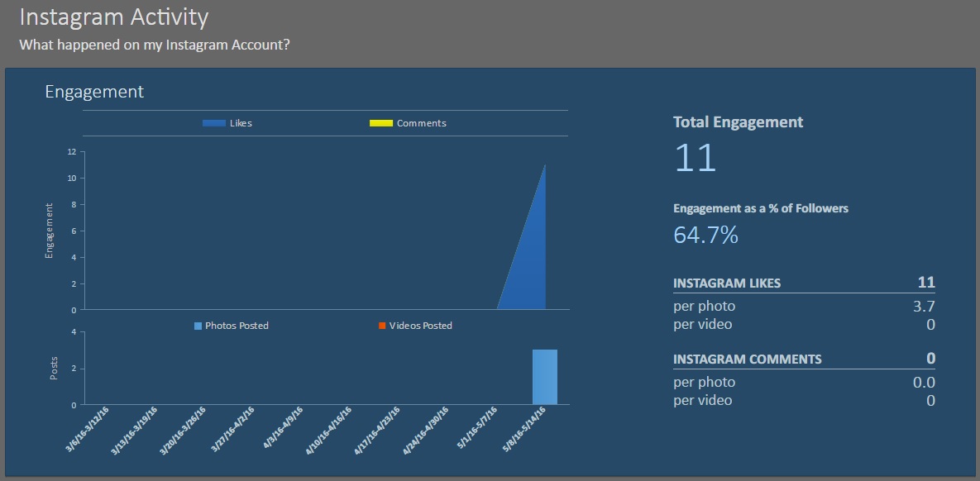The image size is (980, 481).
Task: Click the 64.7% engagement percentage
Action: pos(705,236)
